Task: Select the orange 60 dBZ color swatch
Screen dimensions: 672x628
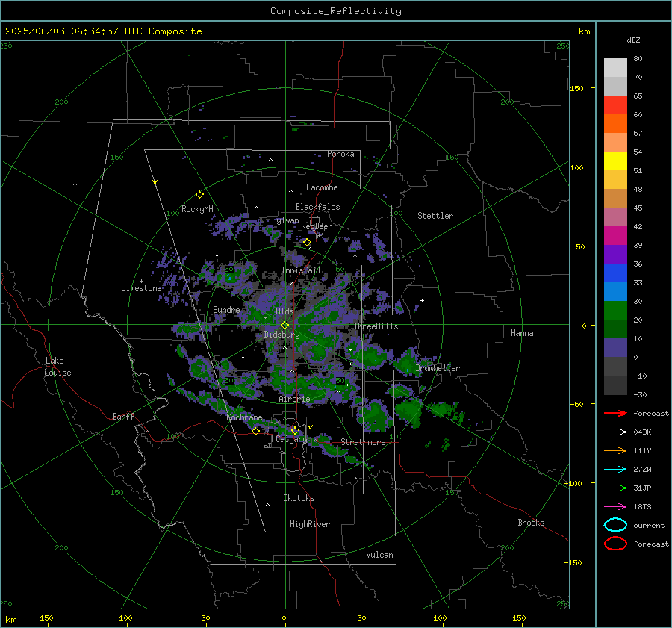Action: point(615,123)
